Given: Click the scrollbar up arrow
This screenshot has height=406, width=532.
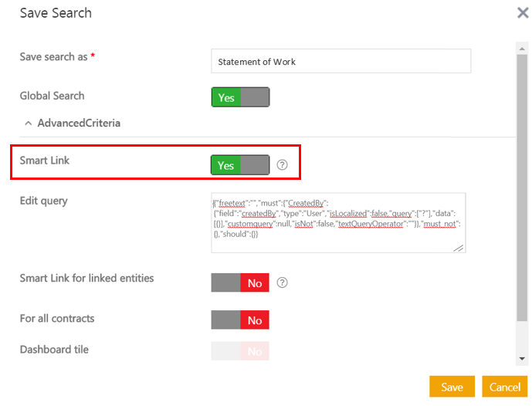Looking at the screenshot, I should pyautogui.click(x=522, y=49).
